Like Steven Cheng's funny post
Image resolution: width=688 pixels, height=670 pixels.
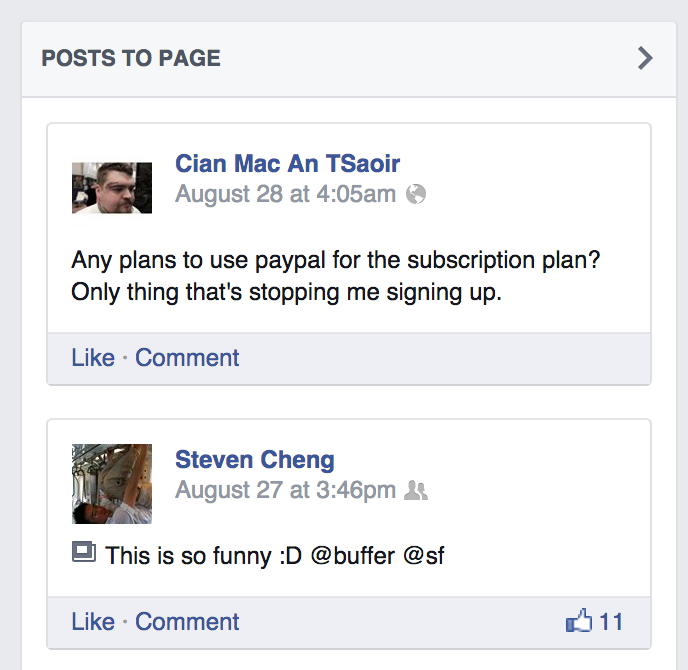coord(93,622)
